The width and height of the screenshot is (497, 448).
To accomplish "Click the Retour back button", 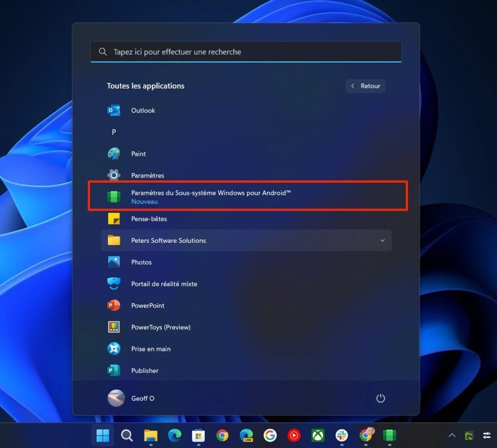I will 365,86.
